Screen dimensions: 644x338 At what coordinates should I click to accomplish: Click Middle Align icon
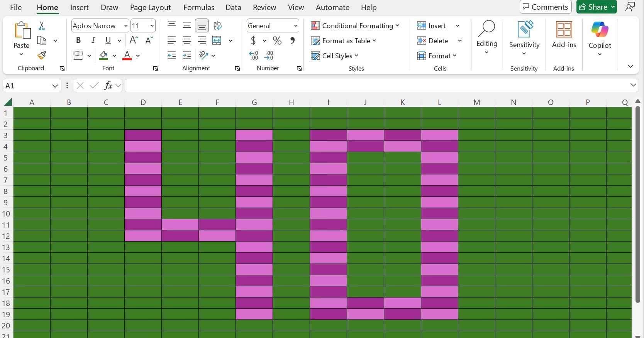[x=187, y=25]
